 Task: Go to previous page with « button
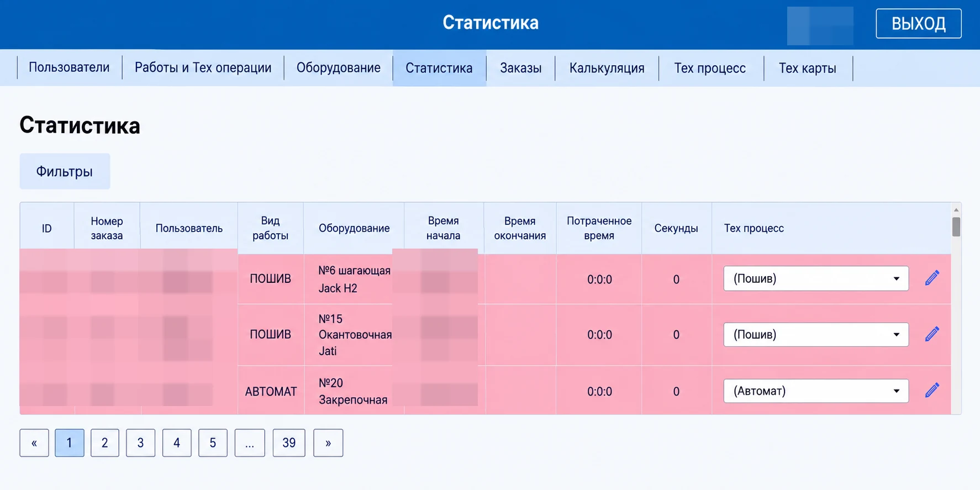[x=34, y=443]
